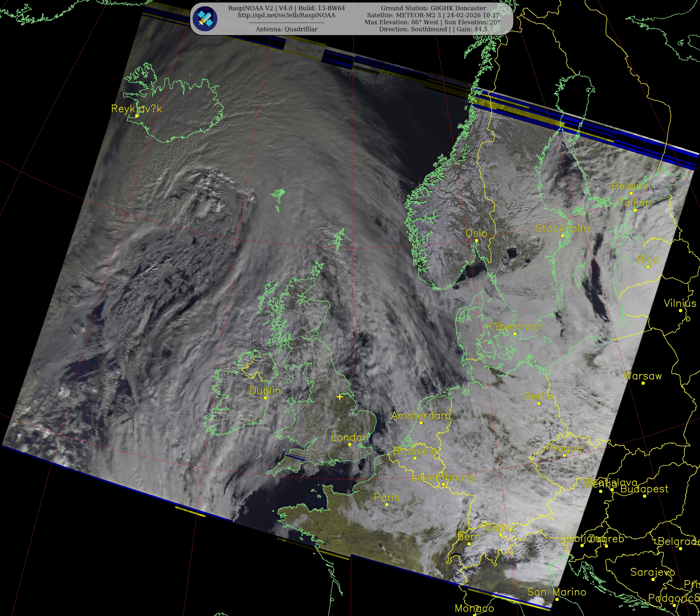Screen dimensions: 700x616
Task: Click the Paris city dot marker
Action: [x=387, y=505]
